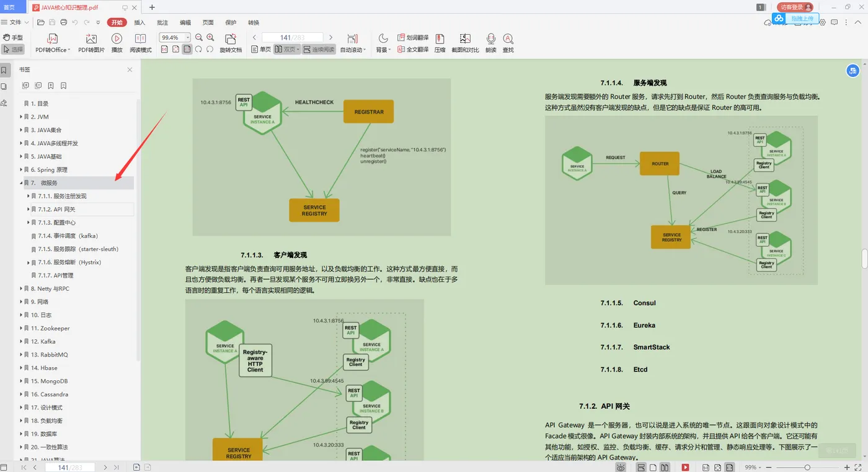The width and height of the screenshot is (868, 472).
Task: Close the 书签 bookmarks panel
Action: (x=130, y=69)
